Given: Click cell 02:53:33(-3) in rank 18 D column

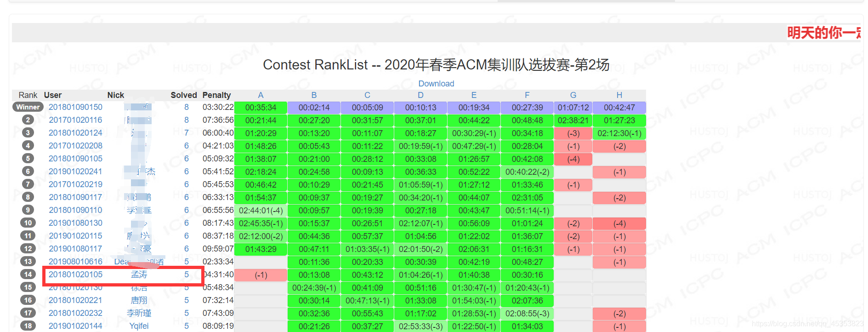Looking at the screenshot, I should [420, 326].
